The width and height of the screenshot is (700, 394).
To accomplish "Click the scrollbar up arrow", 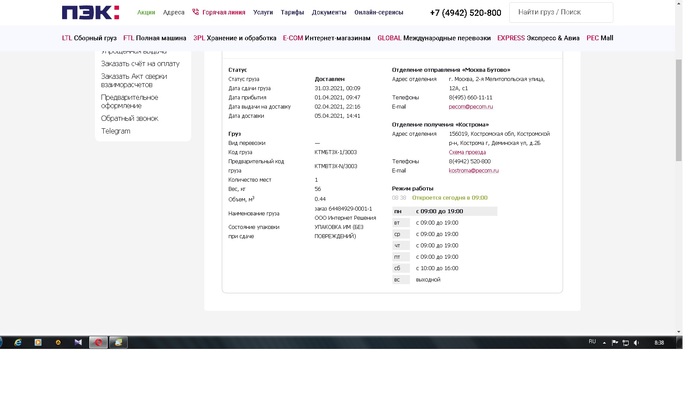I will pyautogui.click(x=679, y=4).
